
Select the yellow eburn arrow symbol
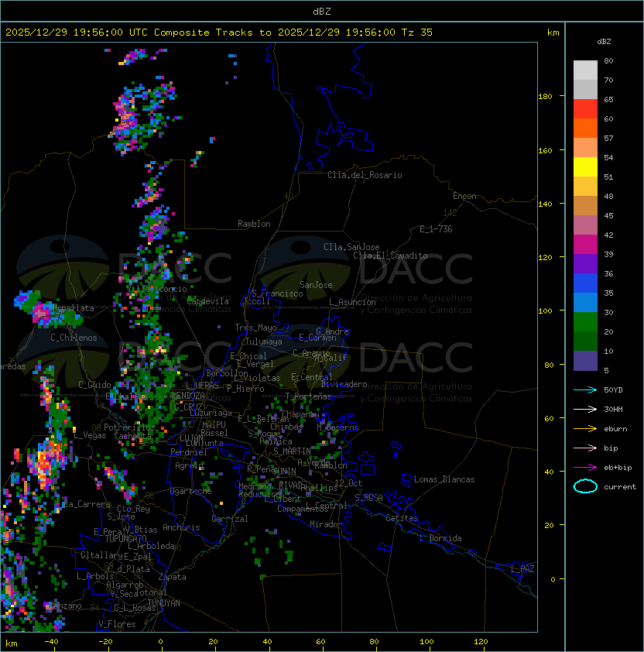pyautogui.click(x=585, y=428)
